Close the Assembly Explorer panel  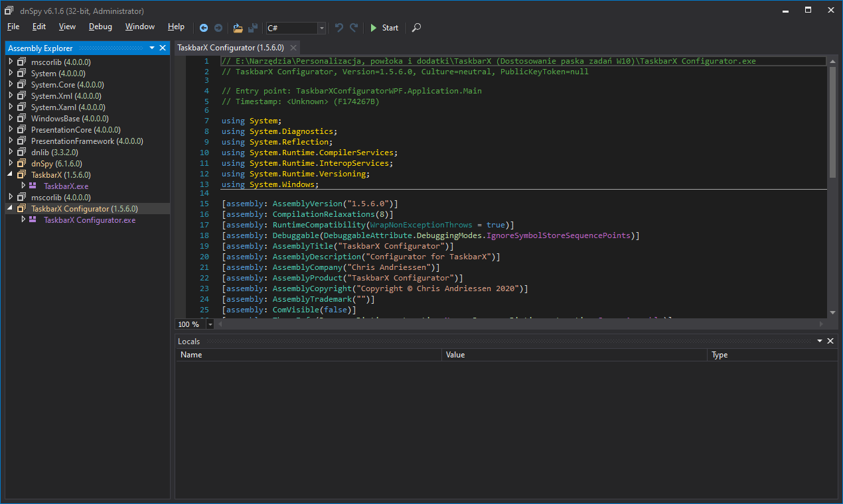163,48
